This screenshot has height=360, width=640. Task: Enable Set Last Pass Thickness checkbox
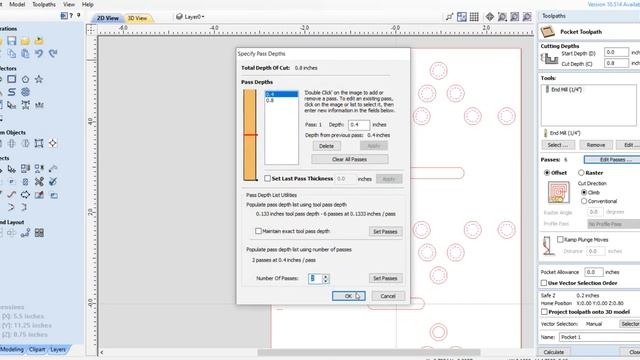point(267,178)
